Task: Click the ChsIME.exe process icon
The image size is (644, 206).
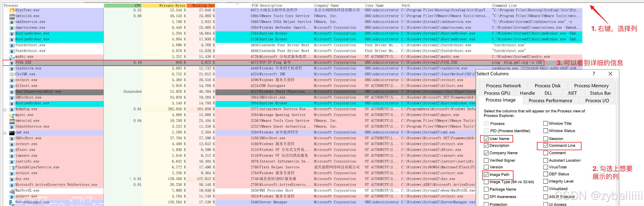Action: pos(12,74)
